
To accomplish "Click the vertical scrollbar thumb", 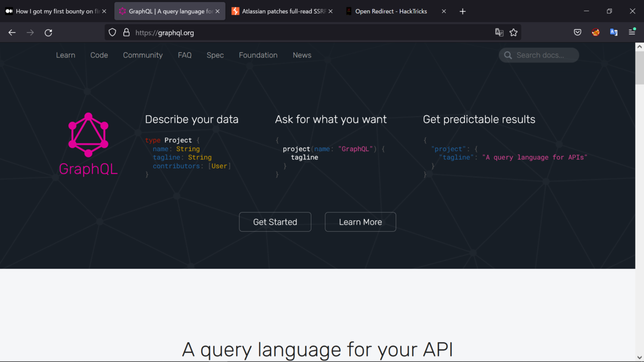I will pyautogui.click(x=639, y=68).
